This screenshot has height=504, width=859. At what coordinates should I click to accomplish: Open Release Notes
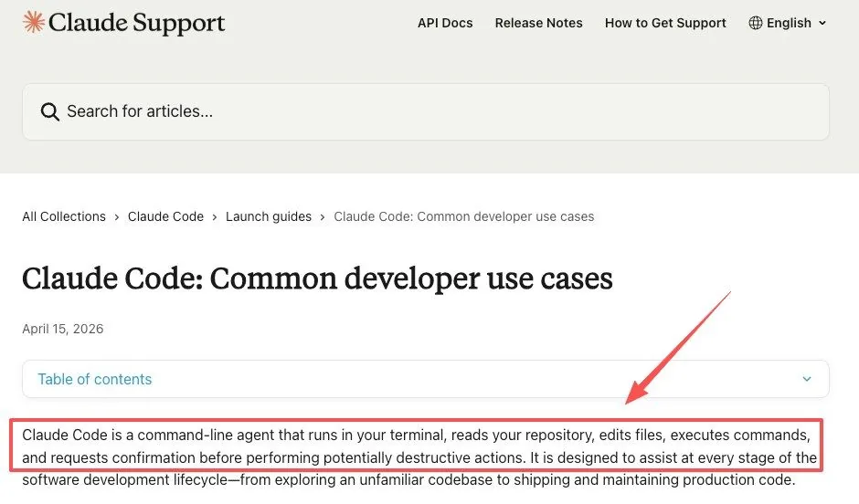[x=538, y=23]
